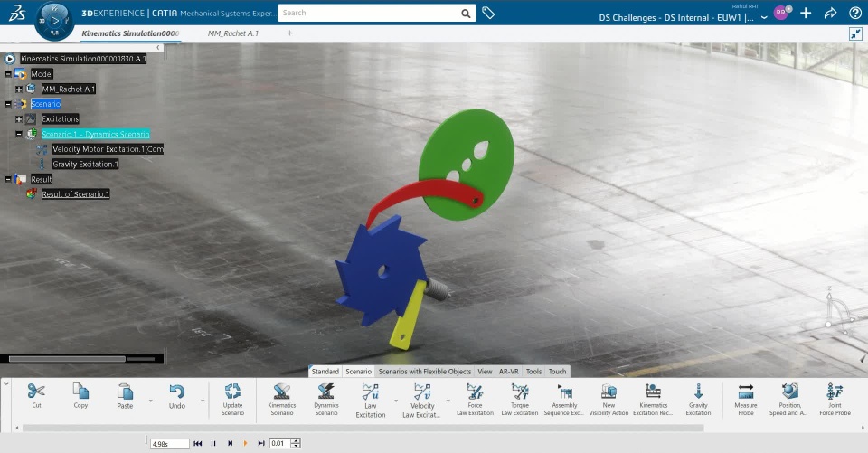Open the RR user profile avatar
Viewport: 868px width, 453px height.
(x=780, y=12)
